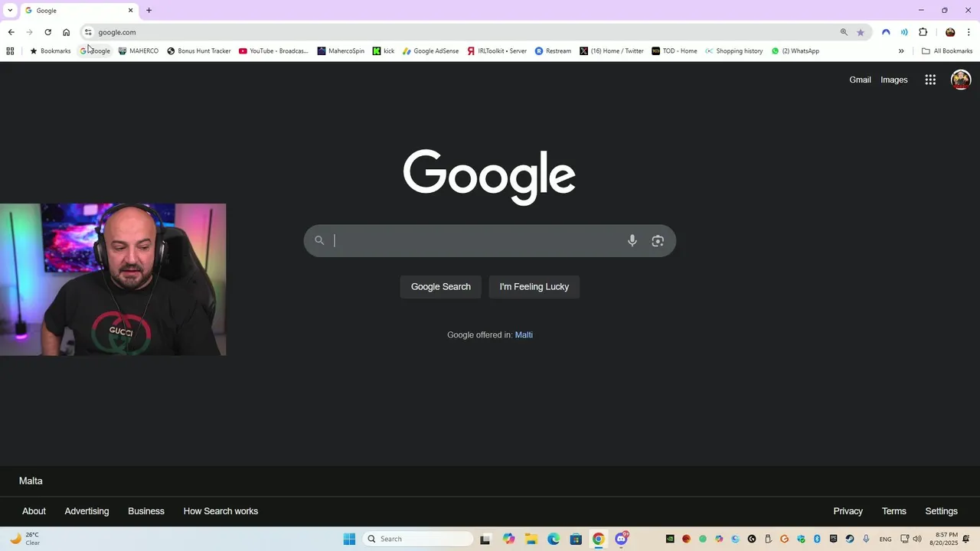Screen dimensions: 980x551
Task: Open the About footer link
Action: pos(34,511)
